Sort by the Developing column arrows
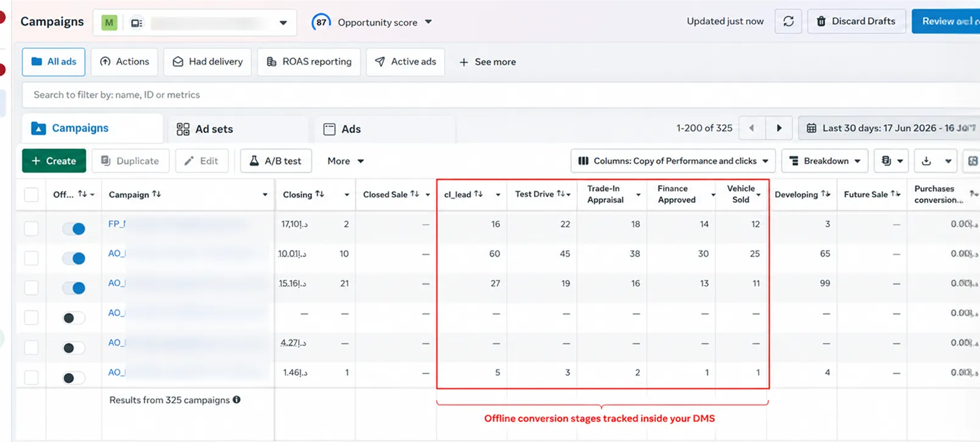Screen dimensions: 980x442 826,194
